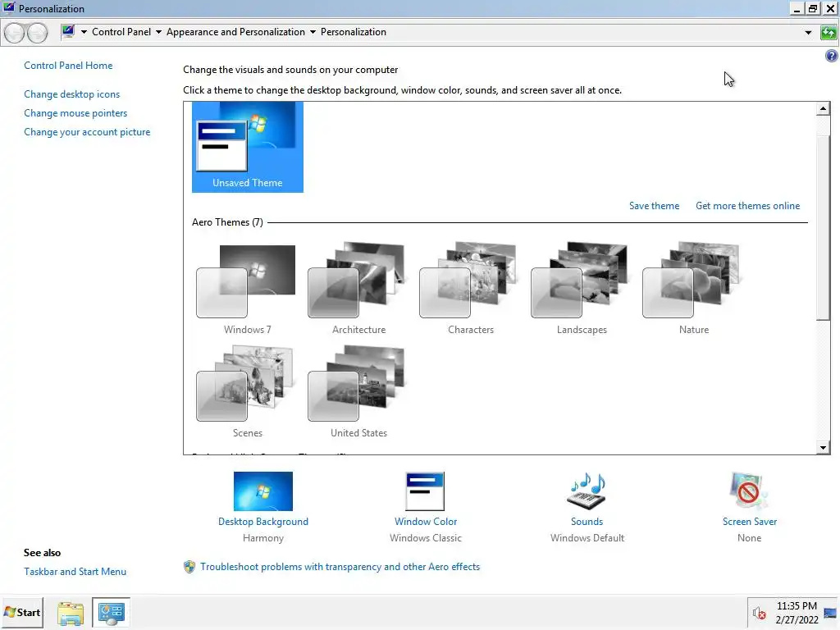This screenshot has height=630, width=840.
Task: Click Appearance and Personalization breadcrumb
Action: click(235, 32)
